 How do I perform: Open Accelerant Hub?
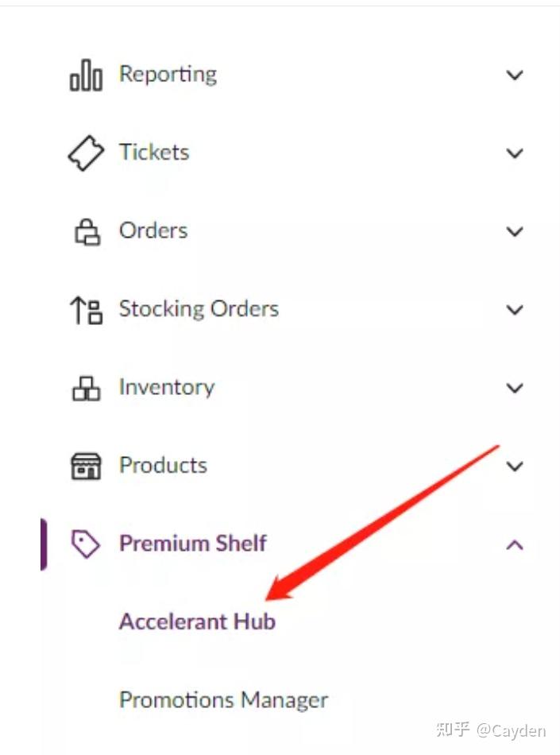[x=195, y=622]
